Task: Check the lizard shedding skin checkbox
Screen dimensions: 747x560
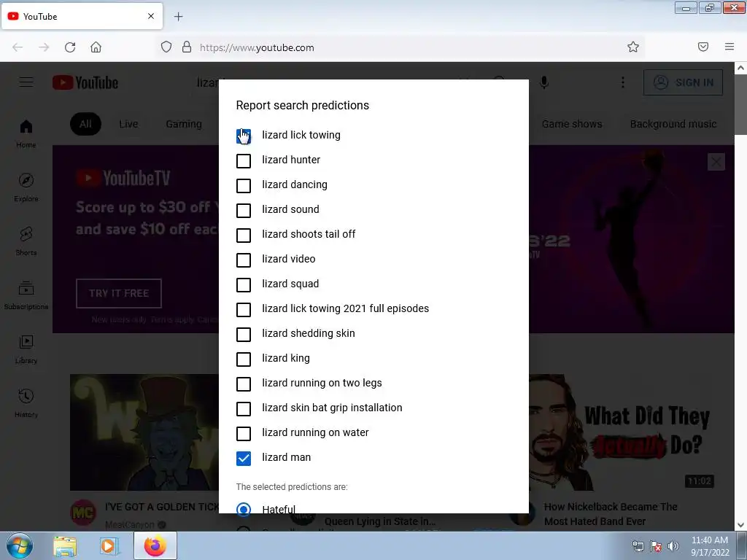Action: 244,334
